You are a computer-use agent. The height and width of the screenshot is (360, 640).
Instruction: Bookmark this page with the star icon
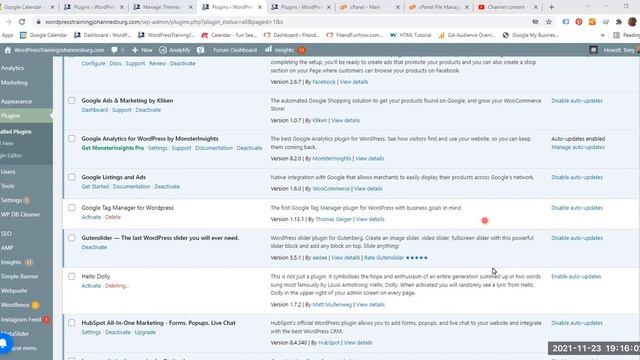(549, 22)
